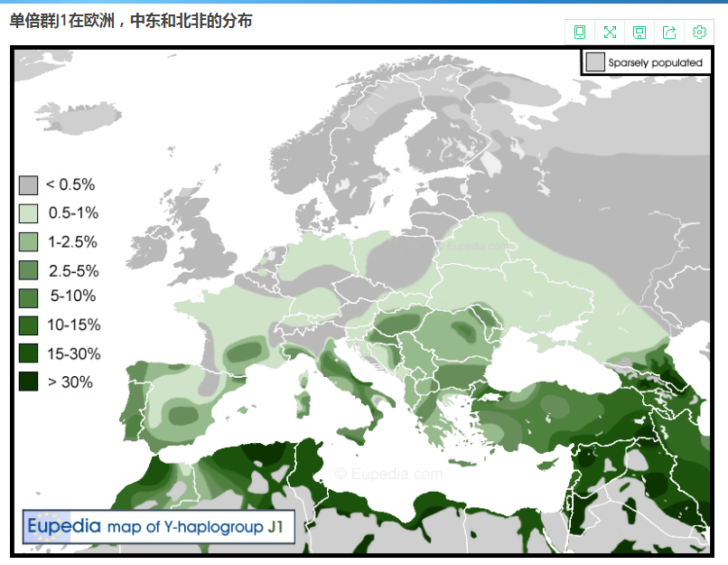Click the 'Sparsely populated' label text
This screenshot has height=565, width=728.
(x=655, y=62)
